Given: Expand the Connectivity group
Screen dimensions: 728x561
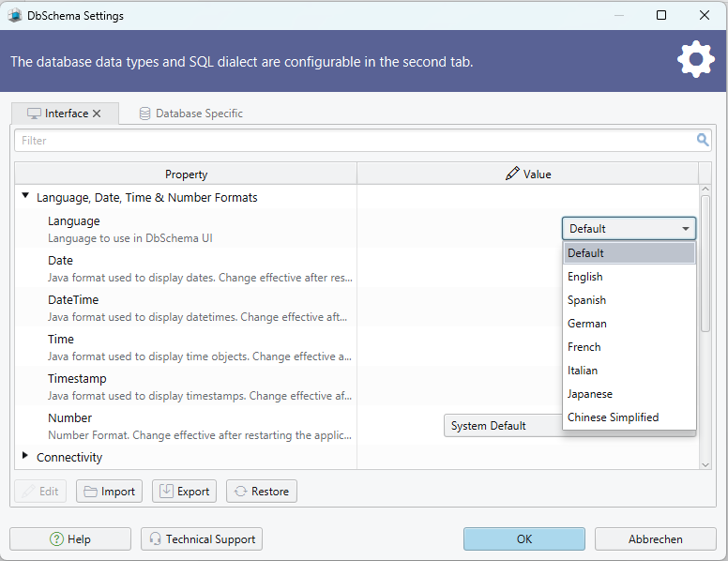Looking at the screenshot, I should coord(25,456).
